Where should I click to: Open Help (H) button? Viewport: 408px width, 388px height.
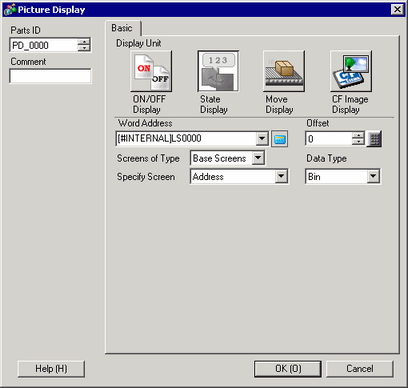[51, 369]
